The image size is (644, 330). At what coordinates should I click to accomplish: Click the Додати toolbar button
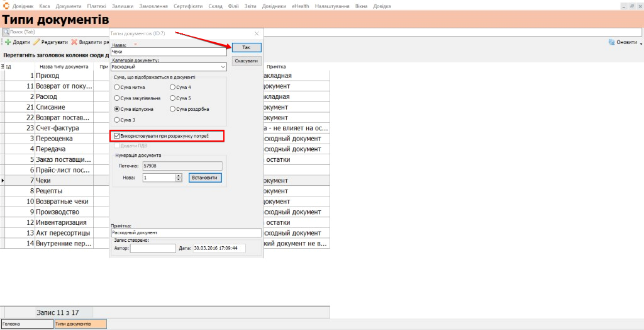click(17, 42)
